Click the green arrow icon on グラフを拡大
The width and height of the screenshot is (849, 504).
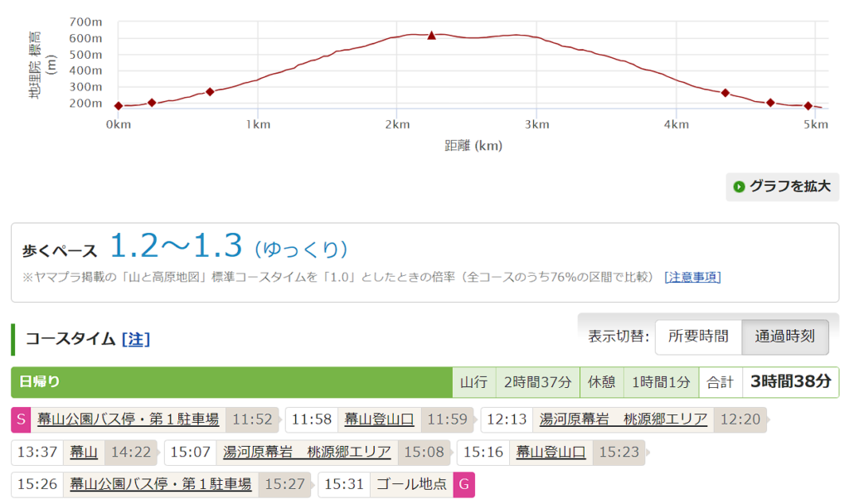click(738, 187)
